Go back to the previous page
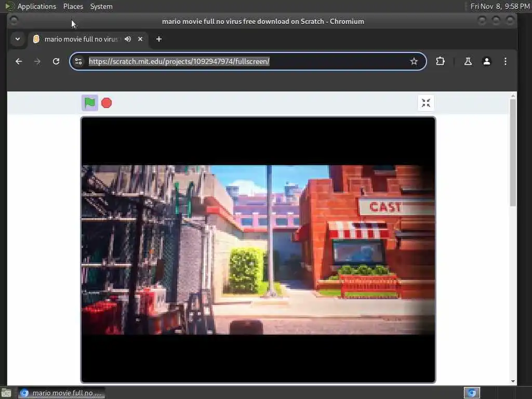Viewport: 532px width, 399px height. click(x=19, y=61)
